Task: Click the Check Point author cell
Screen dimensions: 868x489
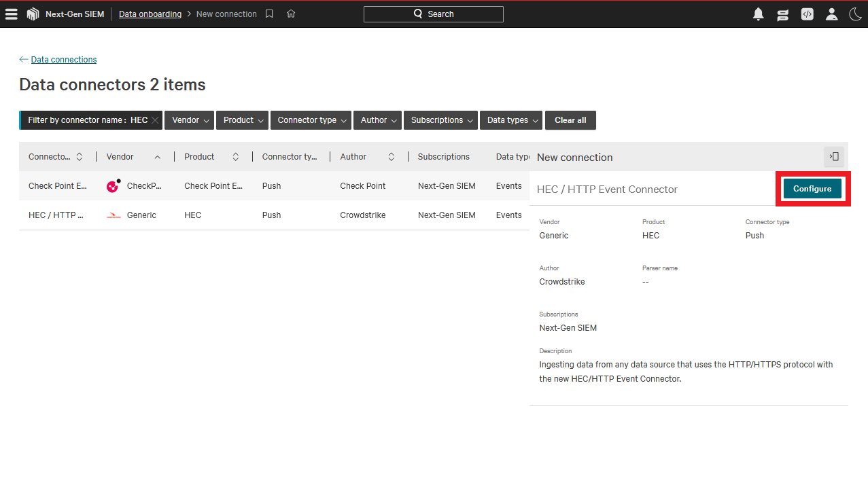Action: pyautogui.click(x=363, y=186)
